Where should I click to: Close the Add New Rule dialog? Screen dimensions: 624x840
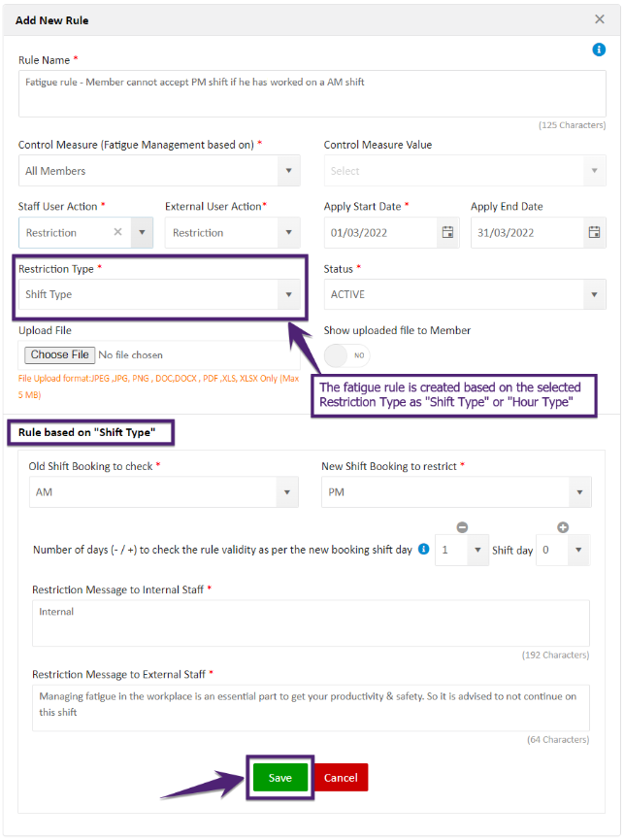coord(600,19)
